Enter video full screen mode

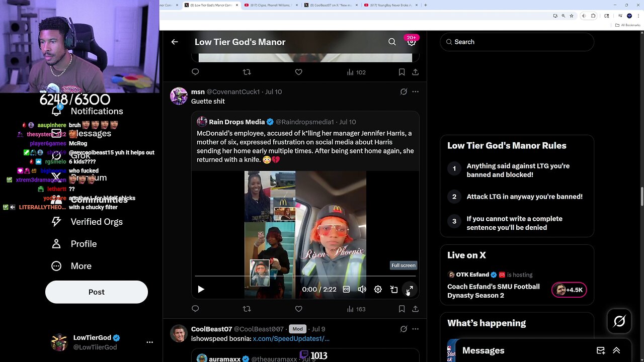(x=410, y=289)
